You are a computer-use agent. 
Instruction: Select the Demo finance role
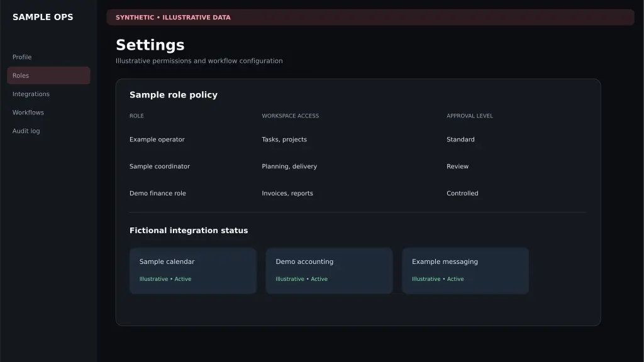(x=157, y=194)
